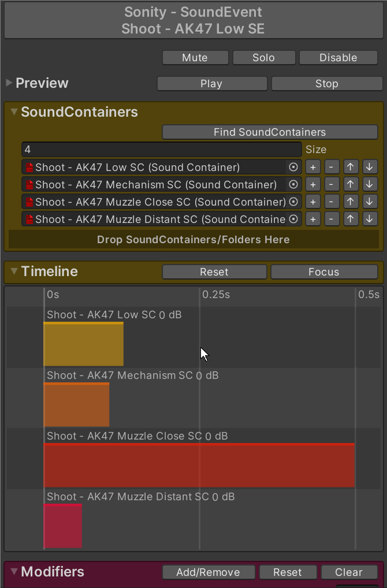
Task: Play the sound preview
Action: tap(212, 84)
